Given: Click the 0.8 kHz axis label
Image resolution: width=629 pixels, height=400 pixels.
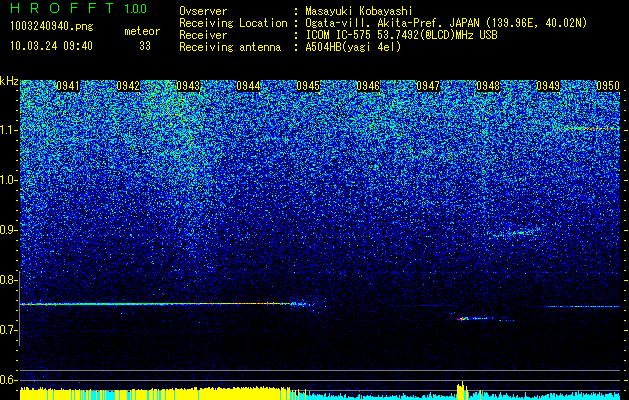Looking at the screenshot, I should [x=9, y=280].
